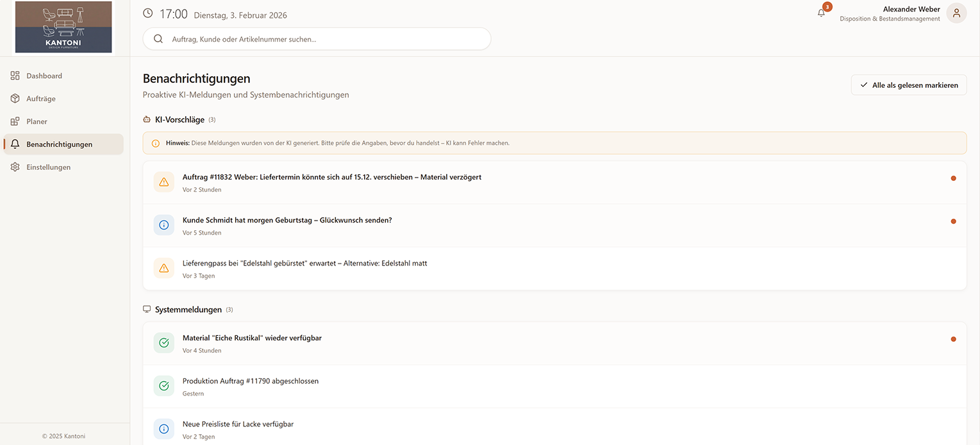This screenshot has width=980, height=445.
Task: Click green check icon for Eiche Rustikal
Action: 163,343
